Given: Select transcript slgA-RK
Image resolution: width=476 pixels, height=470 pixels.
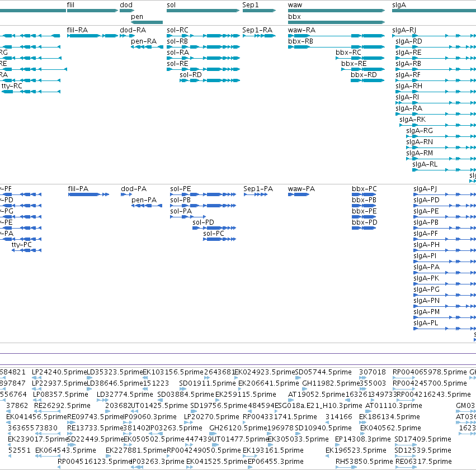Looking at the screenshot, I should (x=438, y=125).
